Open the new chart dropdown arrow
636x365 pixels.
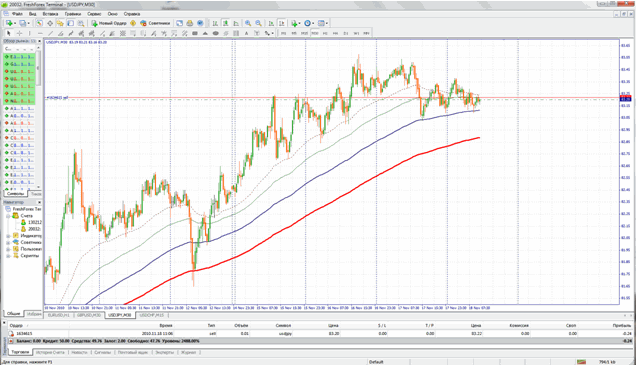tap(15, 23)
